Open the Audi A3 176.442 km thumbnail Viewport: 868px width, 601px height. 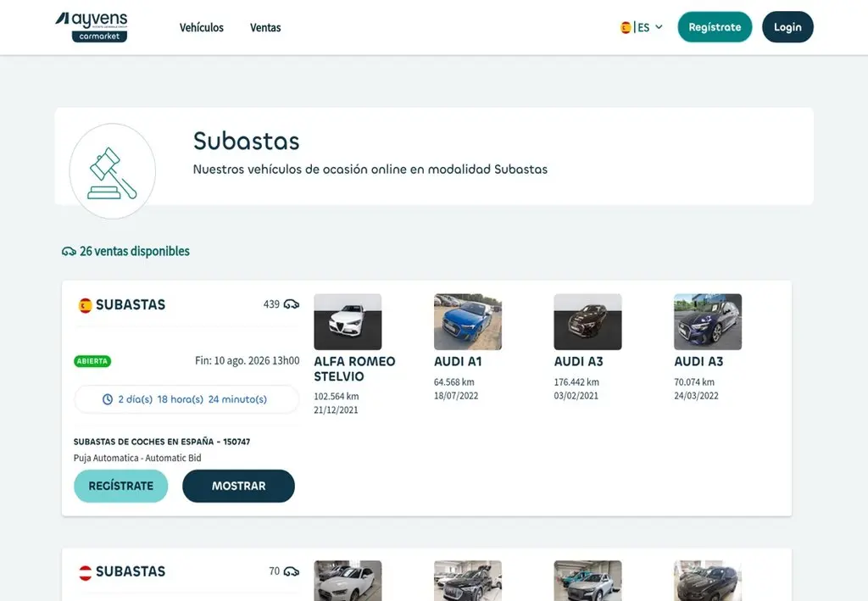pyautogui.click(x=588, y=321)
